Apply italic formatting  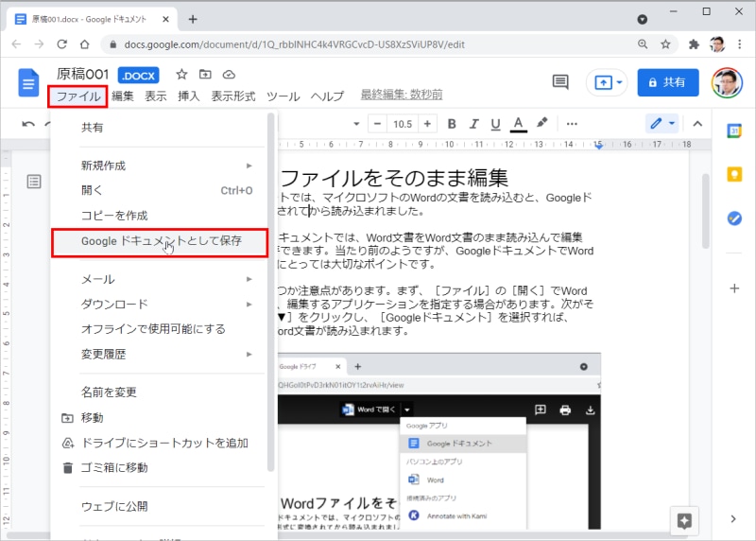(x=474, y=124)
